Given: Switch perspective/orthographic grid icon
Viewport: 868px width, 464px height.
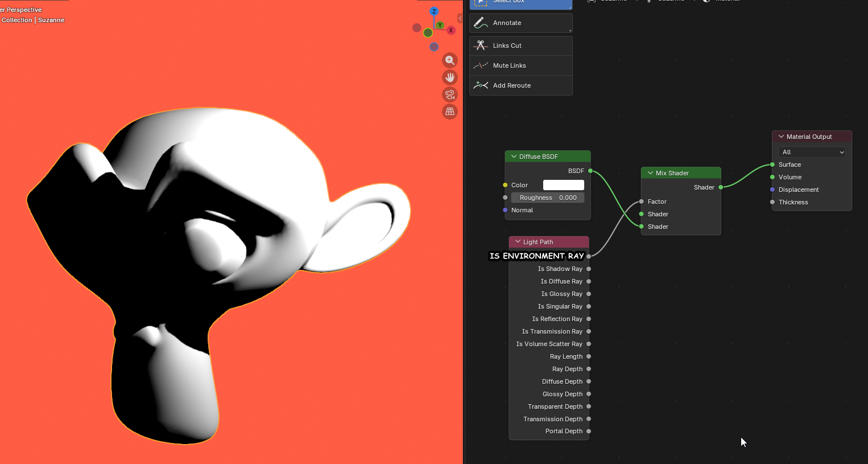Looking at the screenshot, I should pos(450,112).
